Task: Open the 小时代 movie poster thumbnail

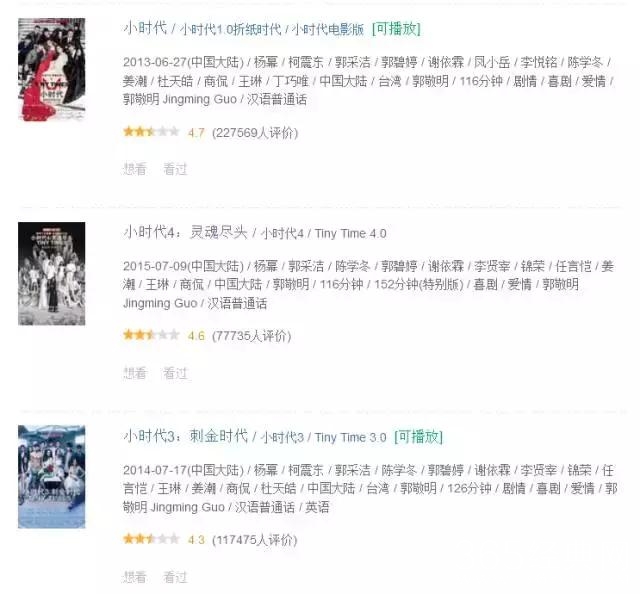Action: (51, 69)
